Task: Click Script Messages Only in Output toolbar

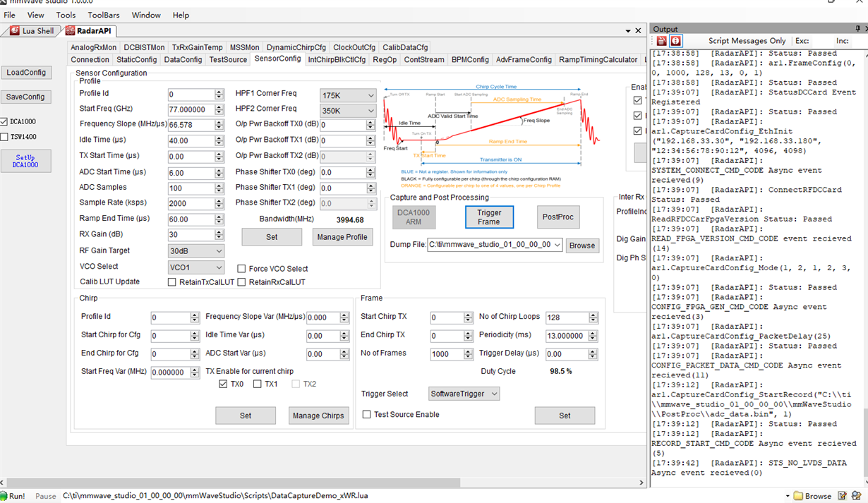Action: (747, 41)
